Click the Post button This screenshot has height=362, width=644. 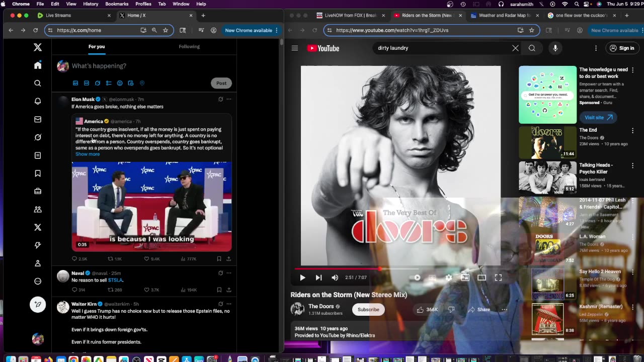[x=221, y=83]
